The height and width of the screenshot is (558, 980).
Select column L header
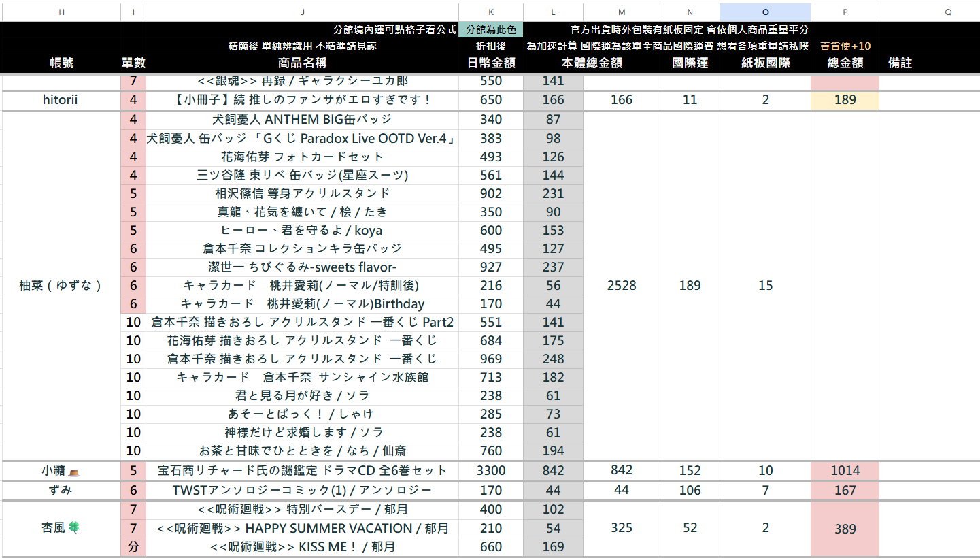(554, 12)
